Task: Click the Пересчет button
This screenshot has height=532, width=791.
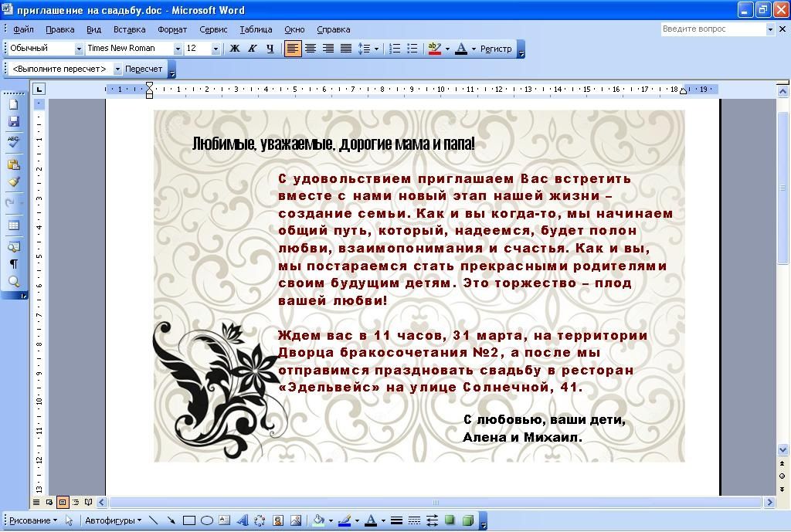Action: (x=144, y=69)
